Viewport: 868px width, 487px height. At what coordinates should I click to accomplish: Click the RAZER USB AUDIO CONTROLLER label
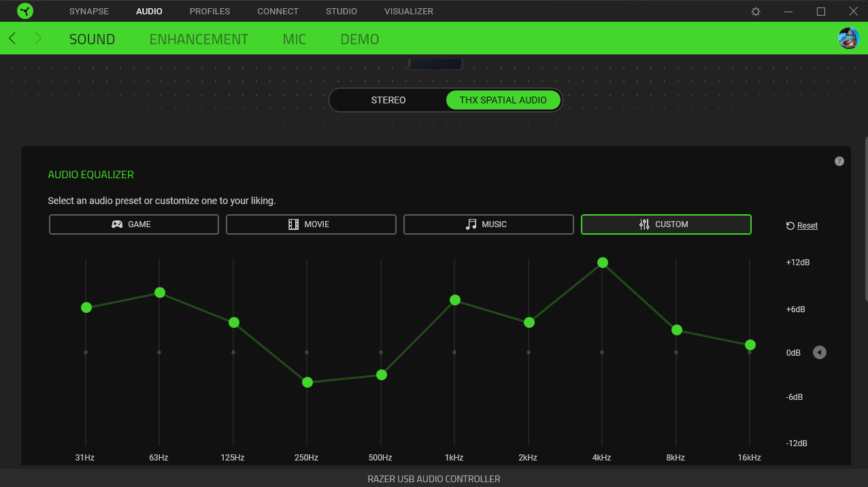pos(434,479)
